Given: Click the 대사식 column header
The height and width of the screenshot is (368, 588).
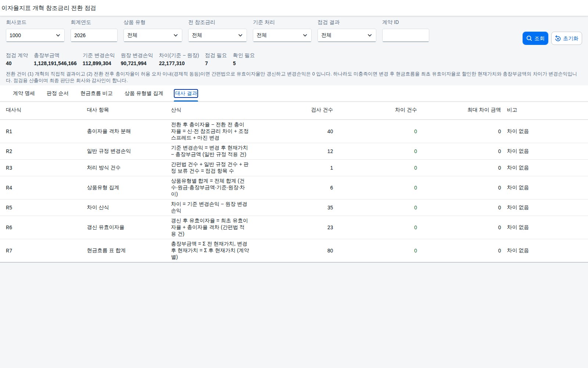Looking at the screenshot, I should 14,110.
